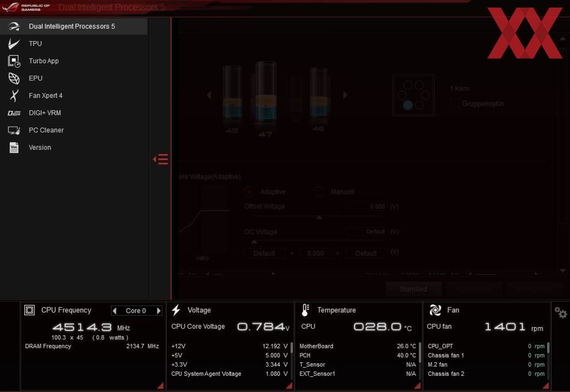Viewport: 570px width, 392px height.
Task: Click the CPU Core Voltage reading
Action: tap(263, 327)
